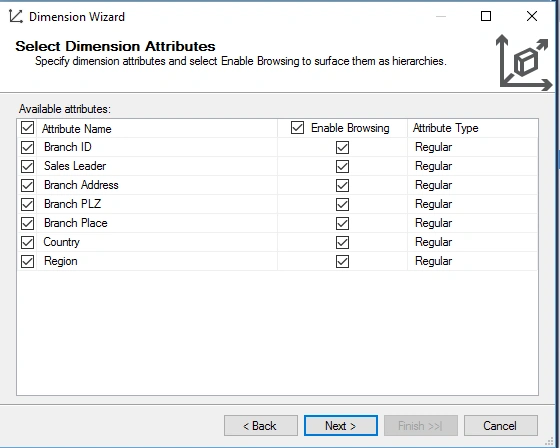Toggle the Enable Browsing header checkbox

(297, 128)
